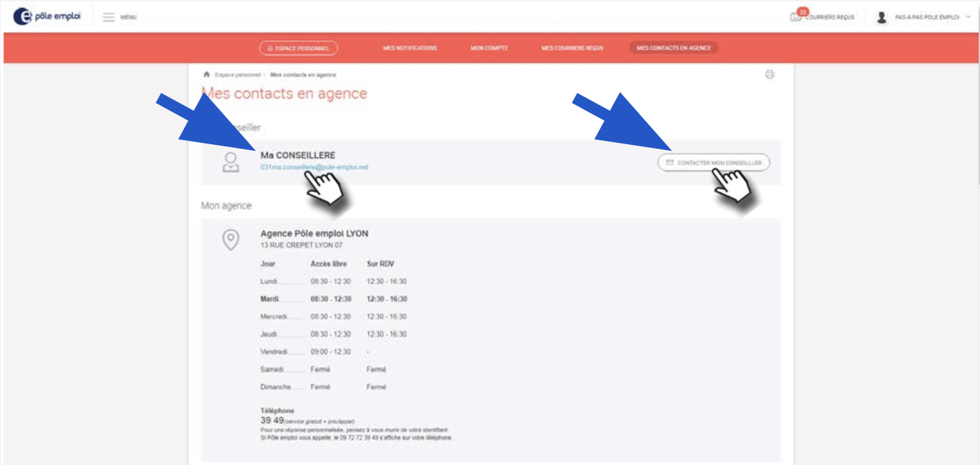Click the counselor person icon
Viewport: 980px width, 465px height.
231,162
